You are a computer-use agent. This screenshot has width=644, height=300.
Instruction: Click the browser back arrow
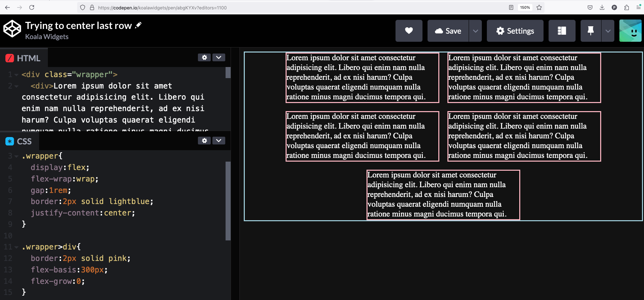[x=7, y=7]
